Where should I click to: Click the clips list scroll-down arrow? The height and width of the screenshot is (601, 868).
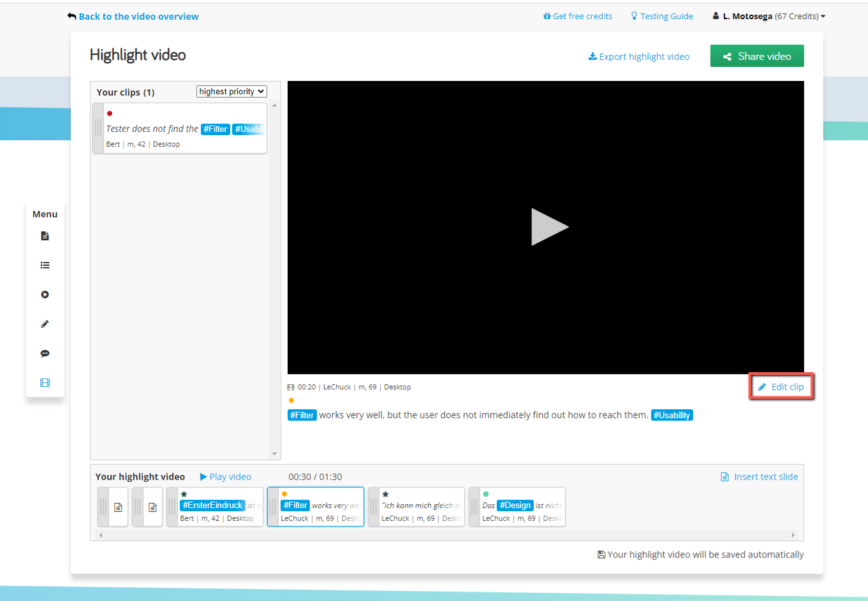275,454
